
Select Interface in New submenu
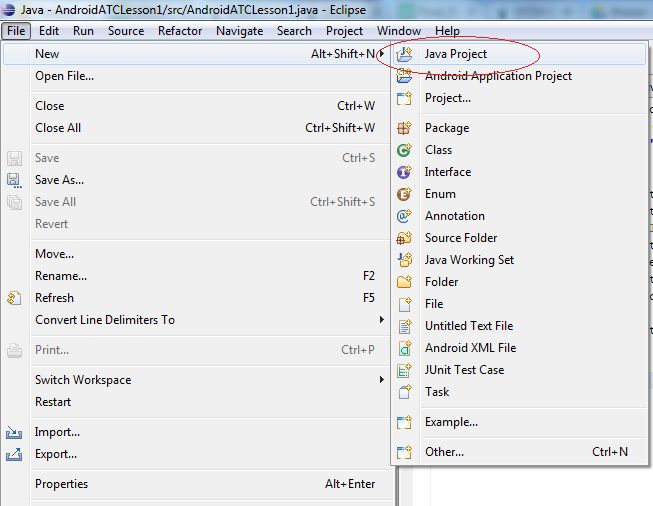point(519,172)
